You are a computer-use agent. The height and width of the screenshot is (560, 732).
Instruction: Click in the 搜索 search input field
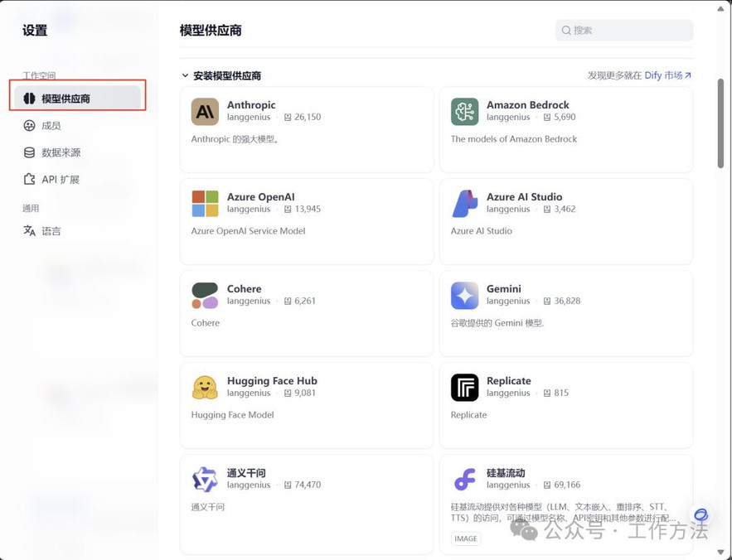click(624, 31)
